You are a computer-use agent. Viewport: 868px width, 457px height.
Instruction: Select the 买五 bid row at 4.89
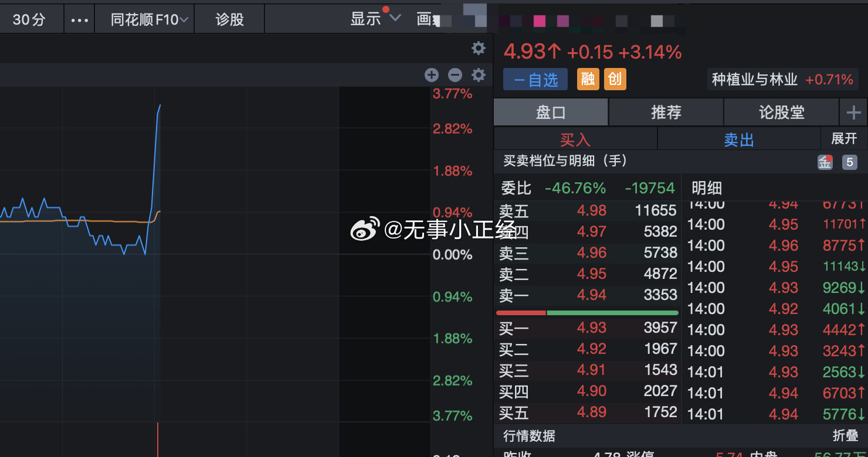click(588, 412)
